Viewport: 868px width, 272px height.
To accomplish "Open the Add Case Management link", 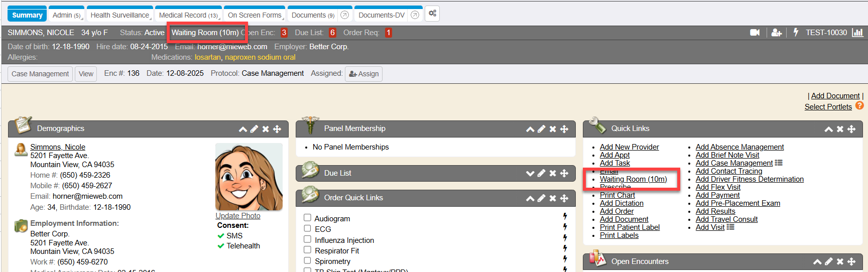I will click(x=734, y=163).
